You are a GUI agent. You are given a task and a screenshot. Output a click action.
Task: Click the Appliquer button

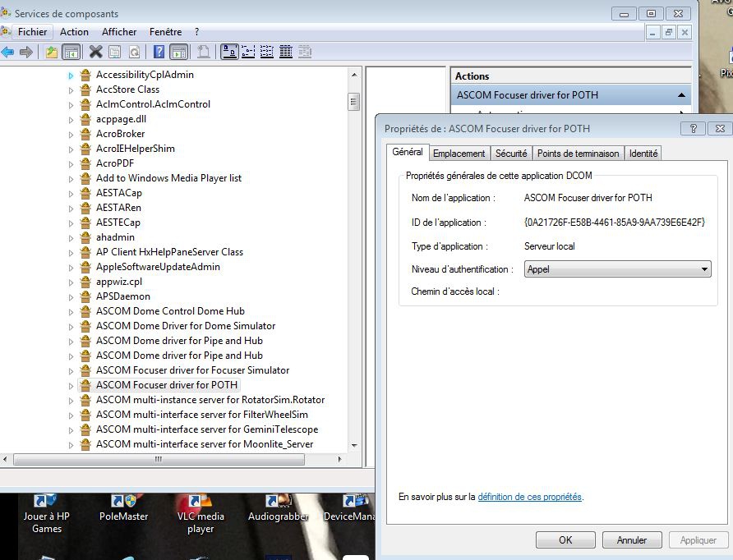coord(698,540)
